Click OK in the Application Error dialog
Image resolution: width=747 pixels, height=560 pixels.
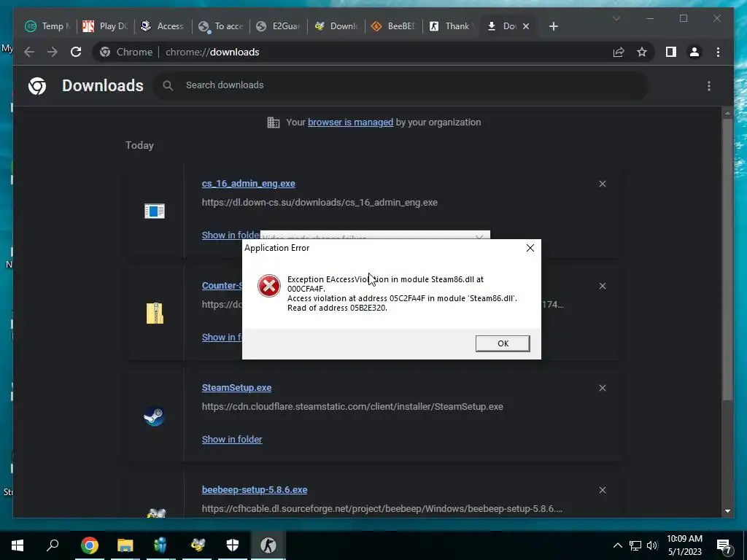[503, 343]
